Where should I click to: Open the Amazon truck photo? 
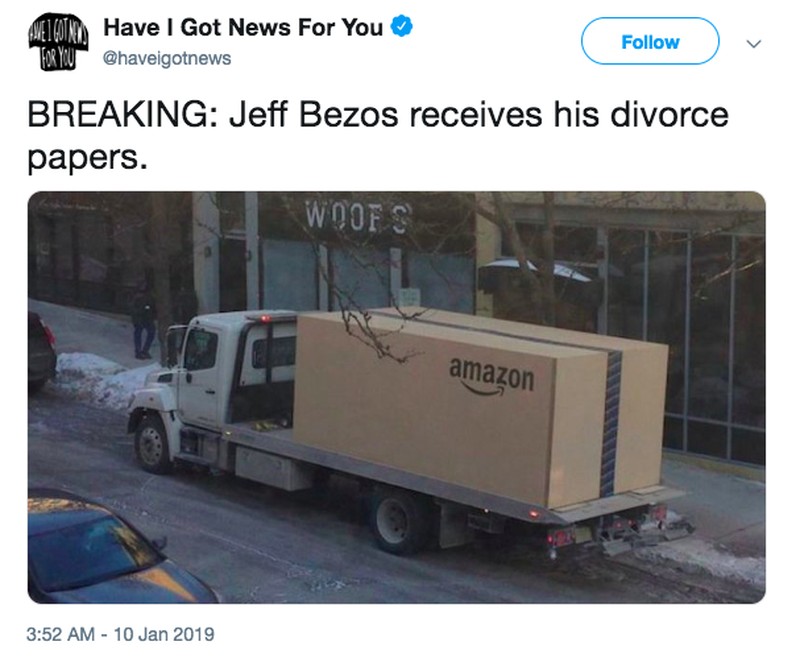(x=396, y=397)
